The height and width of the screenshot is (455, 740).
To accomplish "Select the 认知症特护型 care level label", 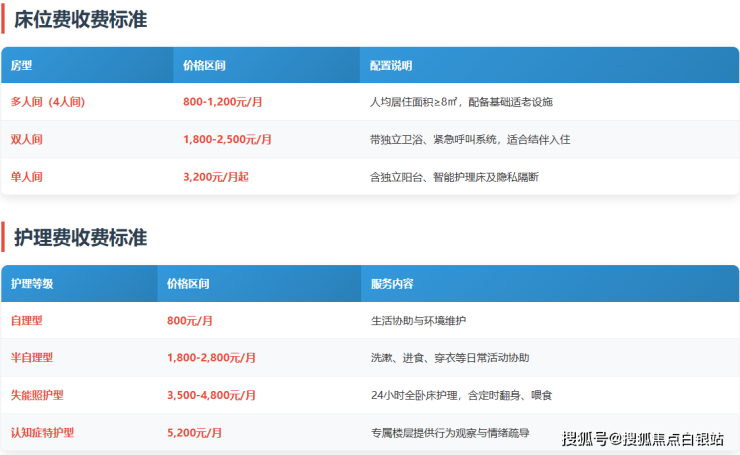I will (42, 432).
